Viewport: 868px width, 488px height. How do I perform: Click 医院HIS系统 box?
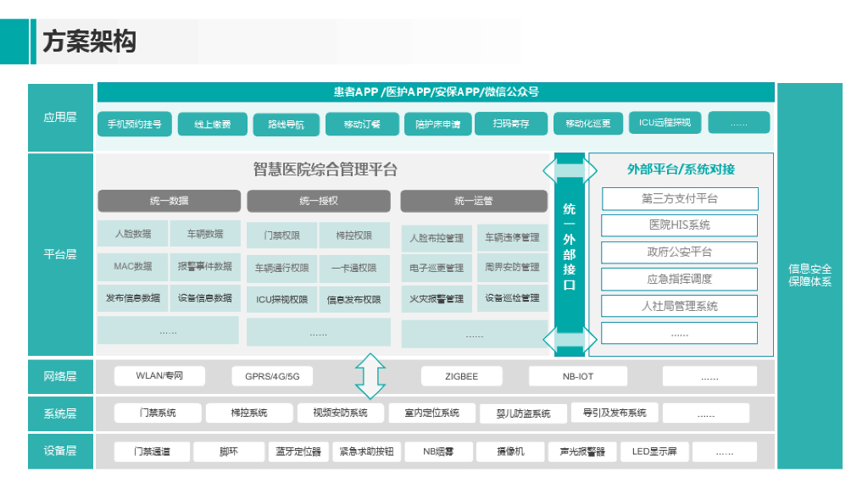pos(679,225)
